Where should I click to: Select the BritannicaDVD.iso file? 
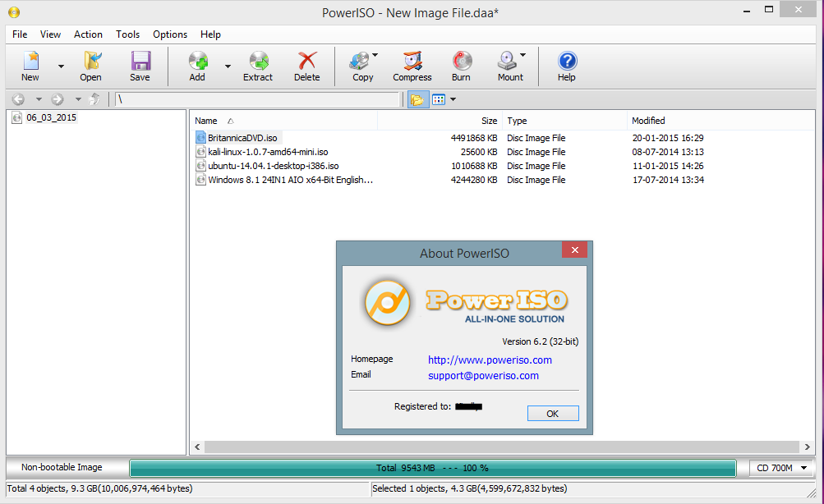(242, 138)
